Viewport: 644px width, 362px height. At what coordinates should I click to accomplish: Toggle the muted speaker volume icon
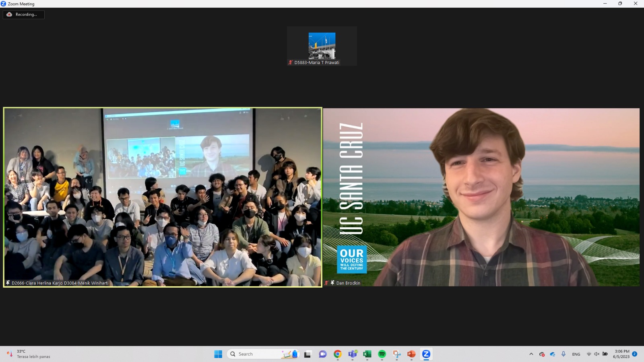point(597,354)
